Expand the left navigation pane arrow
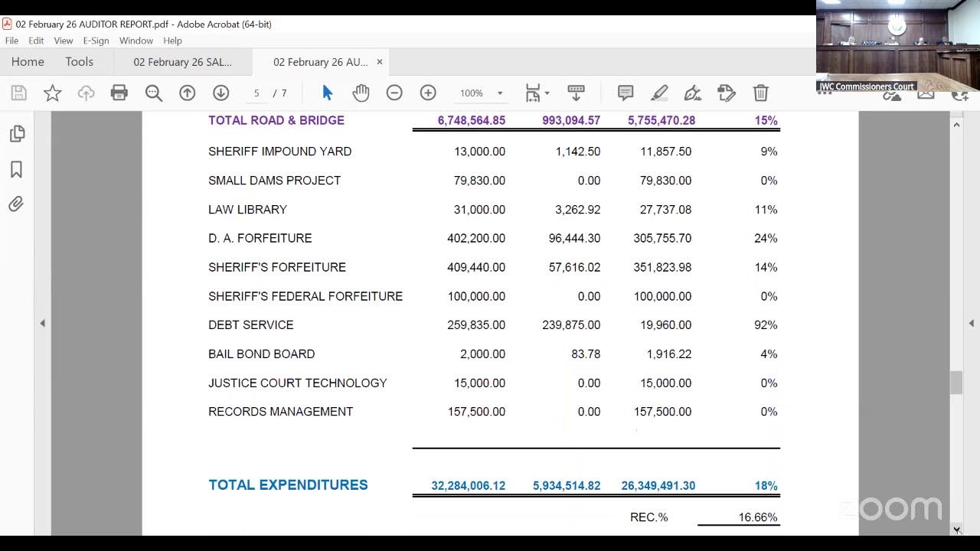 pos(43,324)
